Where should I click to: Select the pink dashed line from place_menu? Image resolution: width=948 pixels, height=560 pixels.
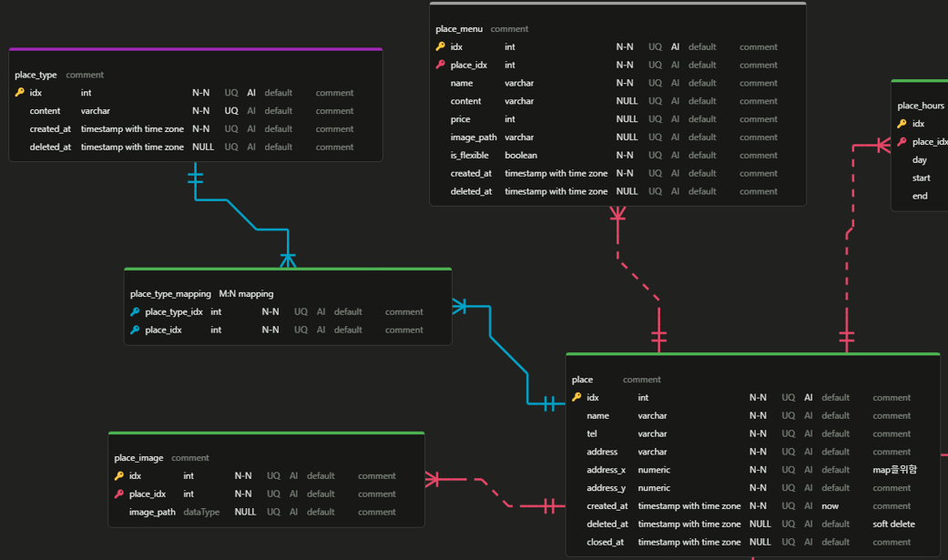(x=637, y=280)
